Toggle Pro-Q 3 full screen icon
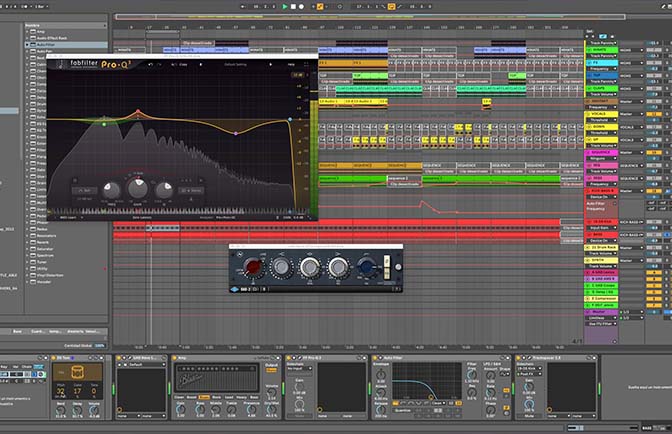This screenshot has height=434, width=672. coord(306,65)
